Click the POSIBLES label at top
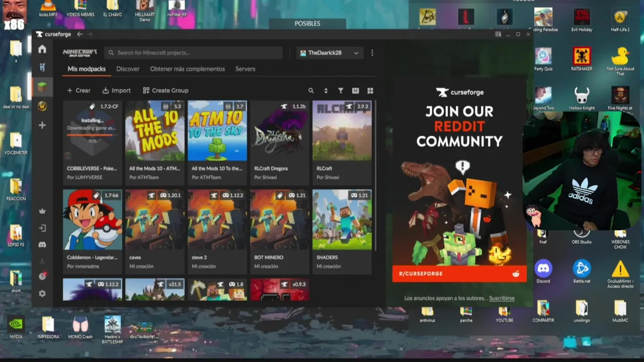 coord(307,24)
